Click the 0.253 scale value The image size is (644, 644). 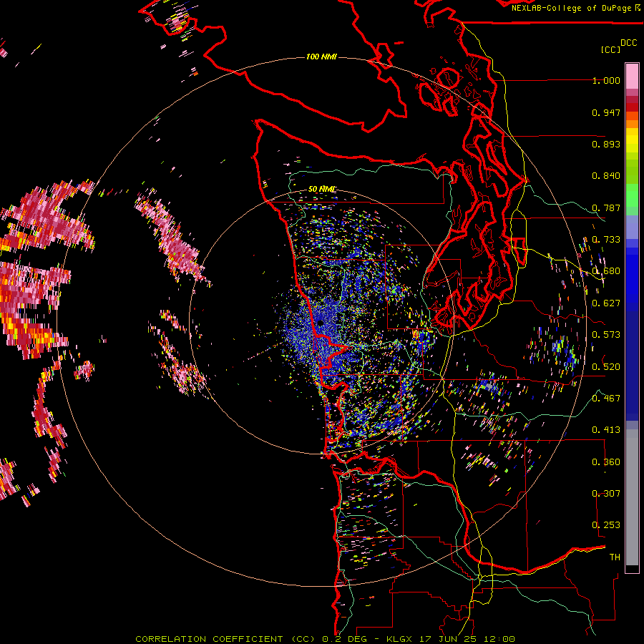606,525
